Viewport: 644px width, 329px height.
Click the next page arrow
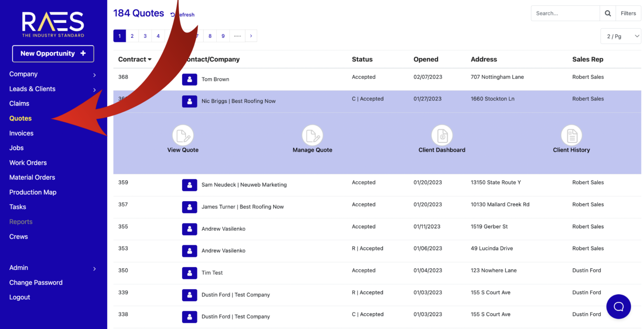(x=251, y=36)
